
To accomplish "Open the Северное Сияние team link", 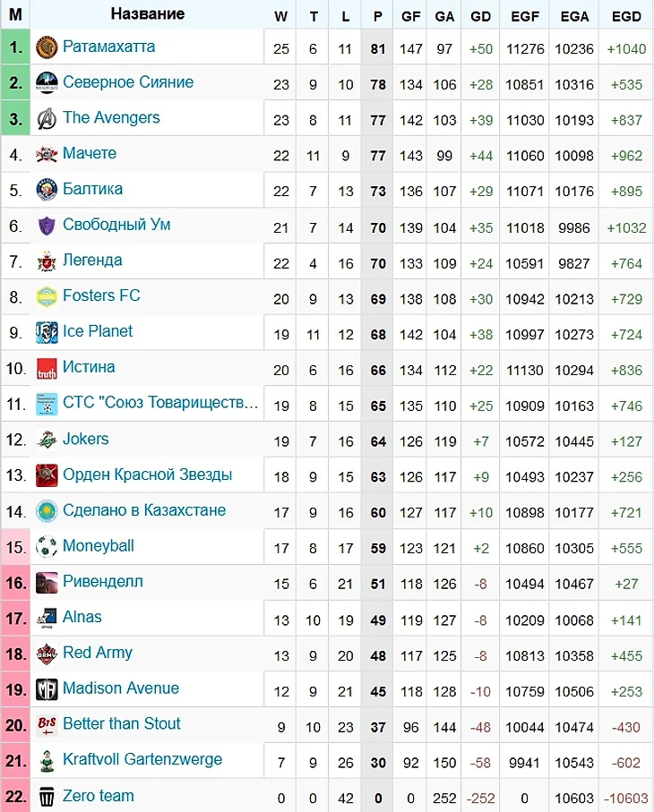I will pyautogui.click(x=128, y=81).
